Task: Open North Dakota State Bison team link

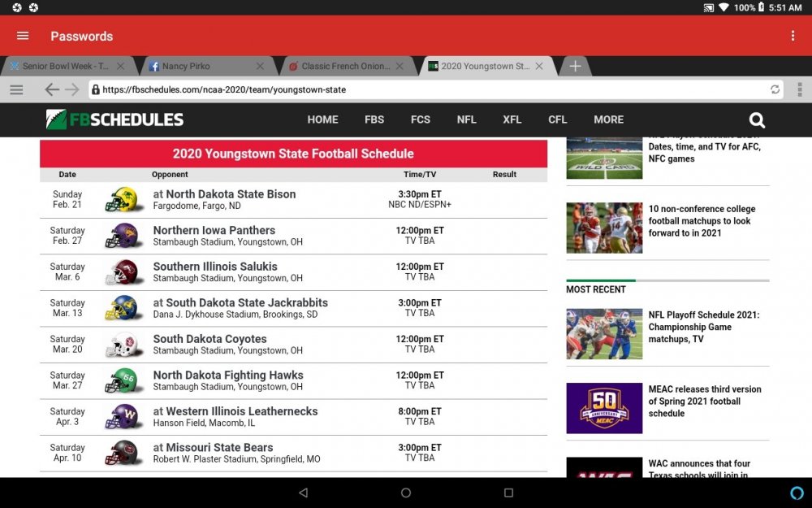Action: click(231, 194)
